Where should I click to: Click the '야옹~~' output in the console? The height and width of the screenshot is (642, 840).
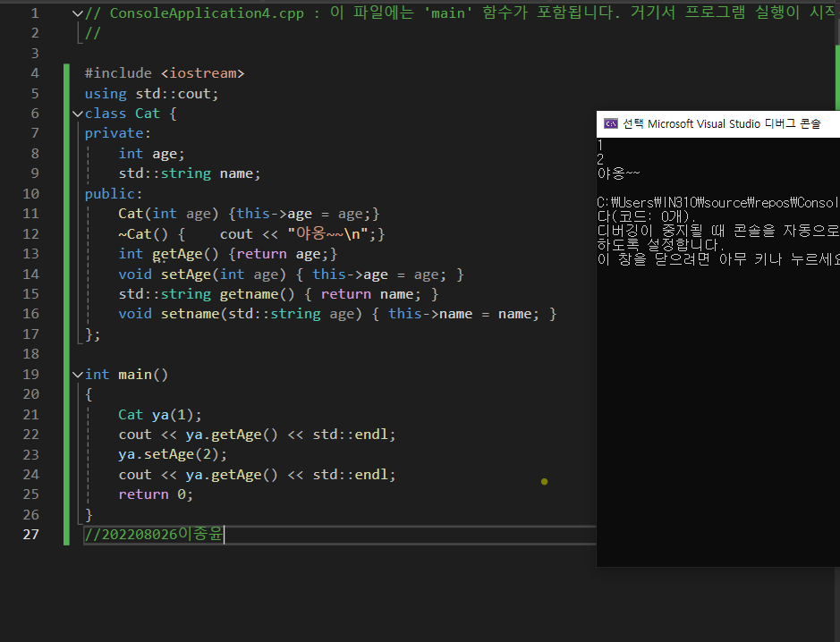coord(619,173)
